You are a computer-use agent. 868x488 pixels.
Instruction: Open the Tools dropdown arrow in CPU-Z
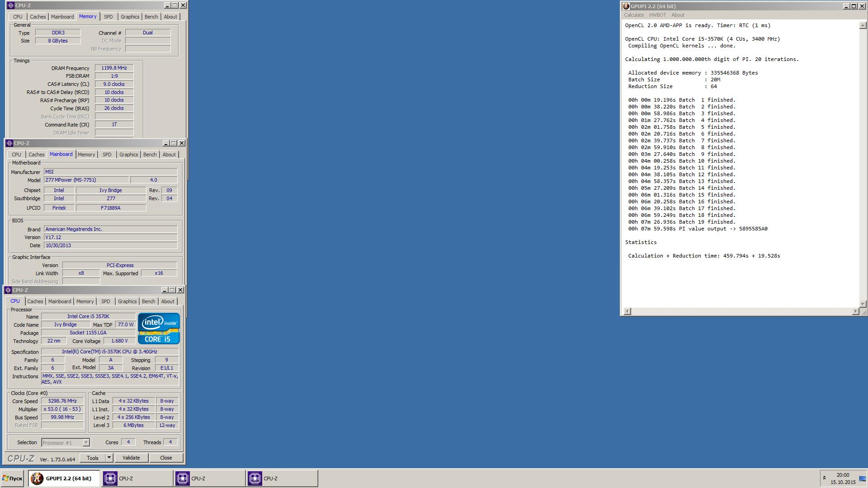point(109,458)
